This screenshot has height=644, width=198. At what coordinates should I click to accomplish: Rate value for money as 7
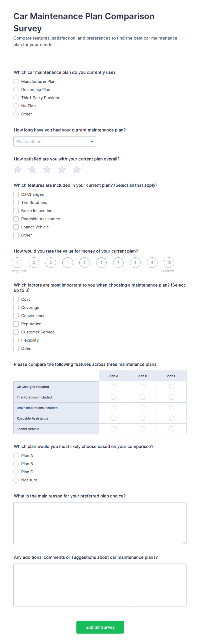point(118,262)
